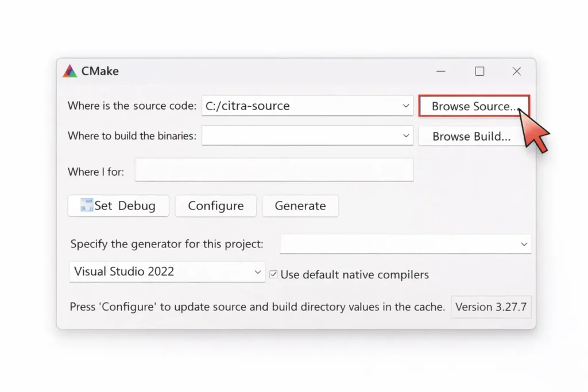Click the Browse Build... button
588x392 pixels.
click(473, 136)
